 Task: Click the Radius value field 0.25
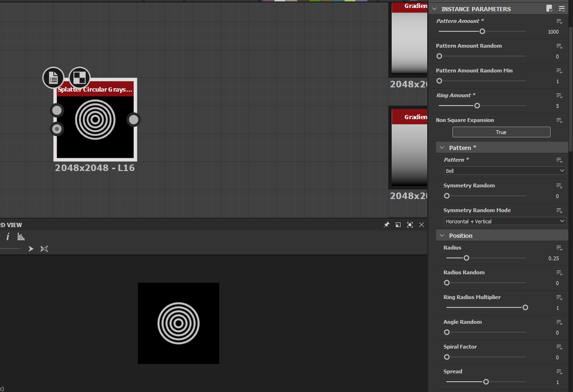553,258
